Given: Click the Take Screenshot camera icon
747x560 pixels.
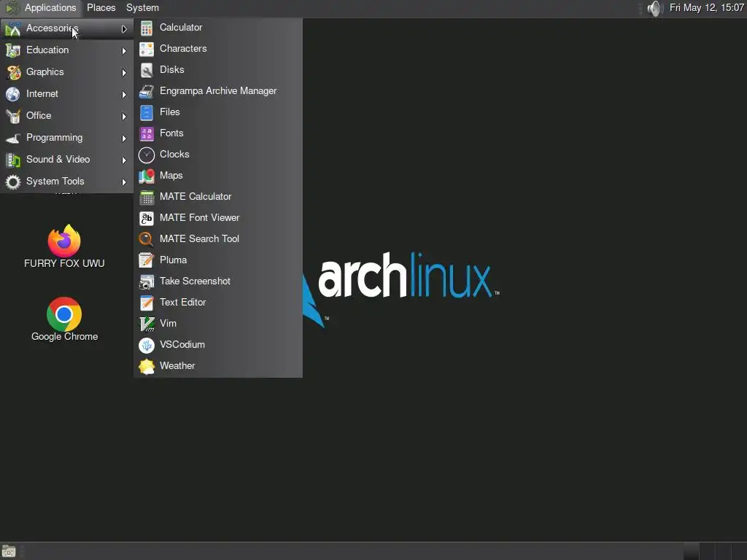Looking at the screenshot, I should coord(146,282).
